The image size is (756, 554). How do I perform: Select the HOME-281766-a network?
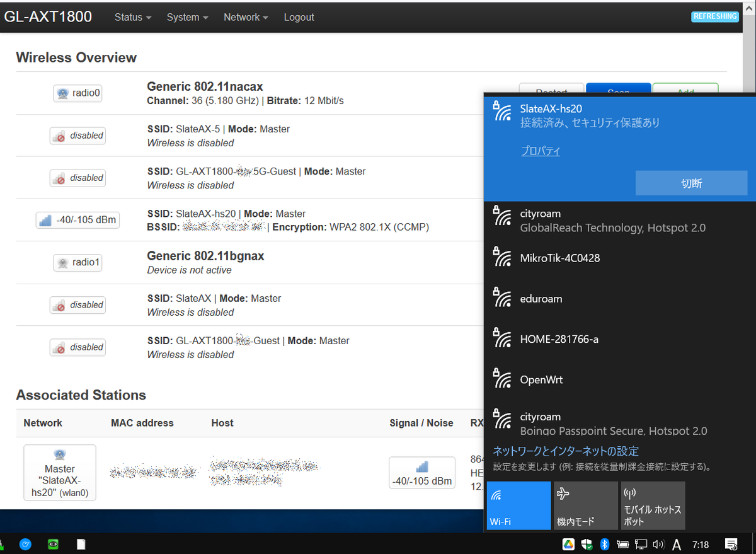point(620,339)
